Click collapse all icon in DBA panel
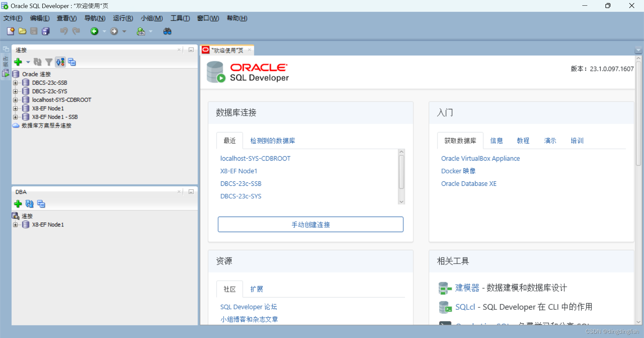Viewport: 644px width, 338px height. pyautogui.click(x=41, y=204)
